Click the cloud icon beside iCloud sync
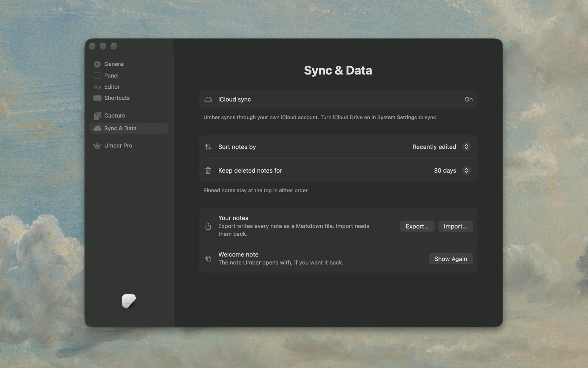The height and width of the screenshot is (368, 588). point(208,99)
